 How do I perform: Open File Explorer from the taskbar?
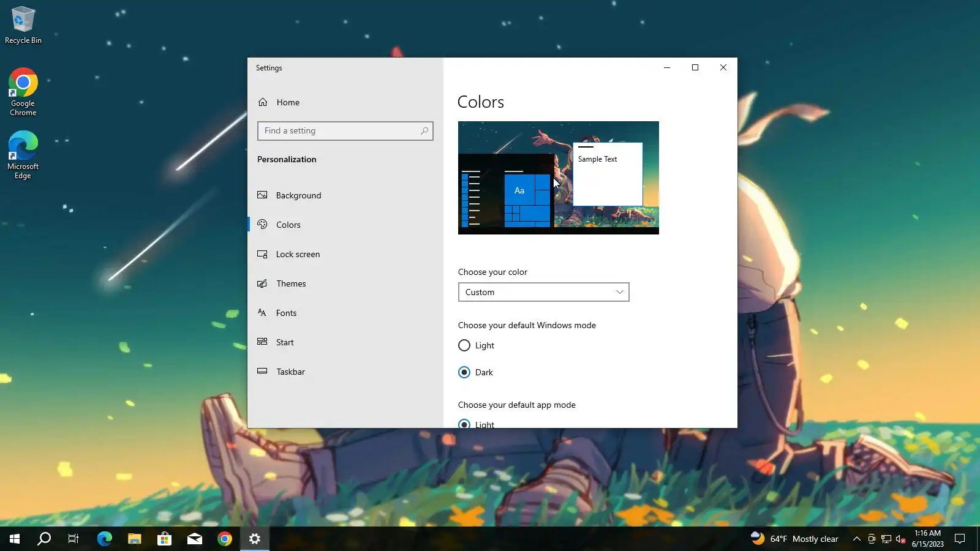click(135, 539)
